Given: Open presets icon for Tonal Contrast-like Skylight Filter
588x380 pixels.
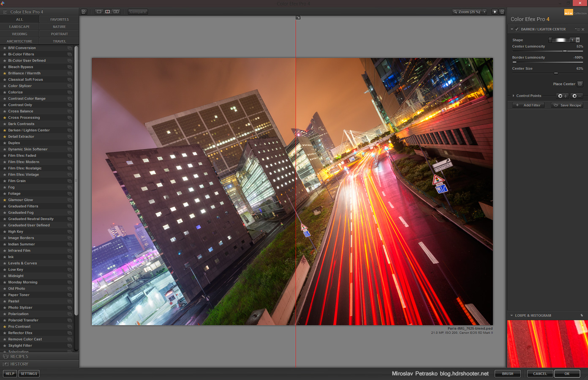Looking at the screenshot, I should pos(70,346).
